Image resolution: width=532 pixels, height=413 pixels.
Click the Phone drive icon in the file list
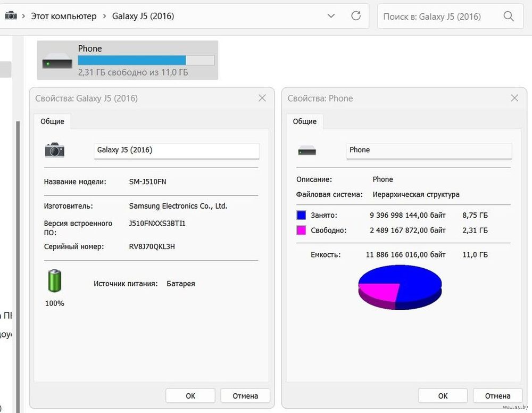point(57,60)
